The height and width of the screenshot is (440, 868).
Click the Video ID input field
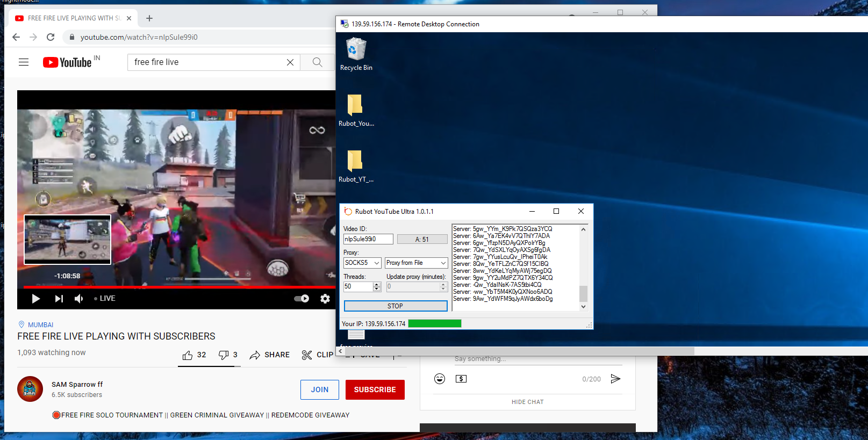(368, 239)
